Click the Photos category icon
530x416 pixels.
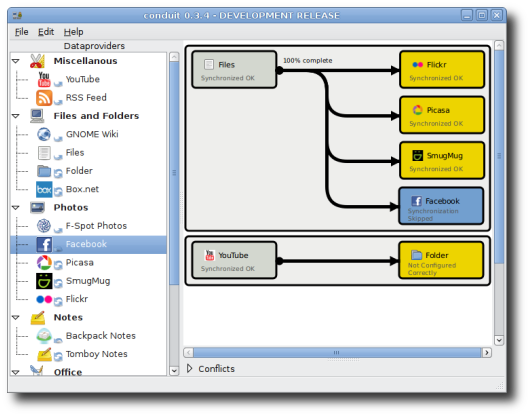tap(37, 207)
